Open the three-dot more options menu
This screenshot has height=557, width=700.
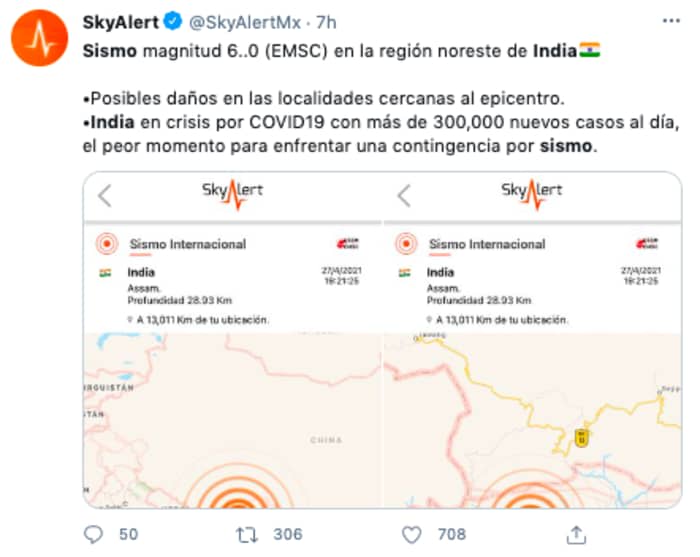[671, 21]
